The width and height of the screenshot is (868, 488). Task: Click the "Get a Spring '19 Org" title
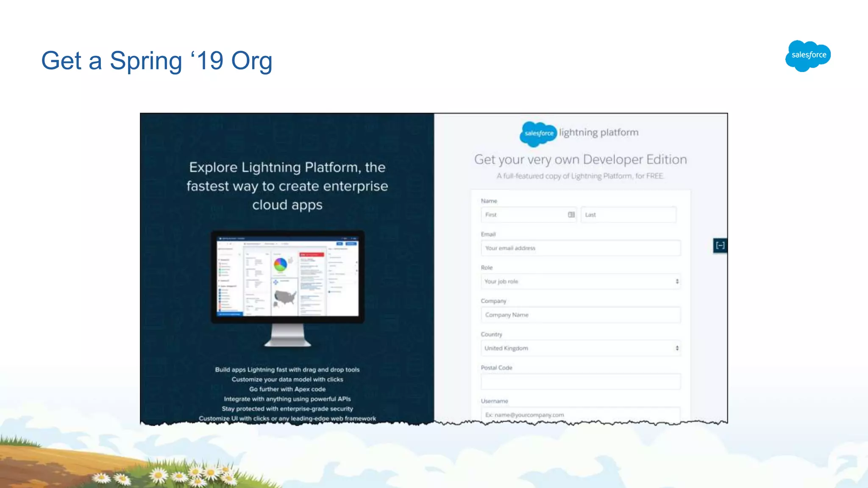pyautogui.click(x=156, y=61)
